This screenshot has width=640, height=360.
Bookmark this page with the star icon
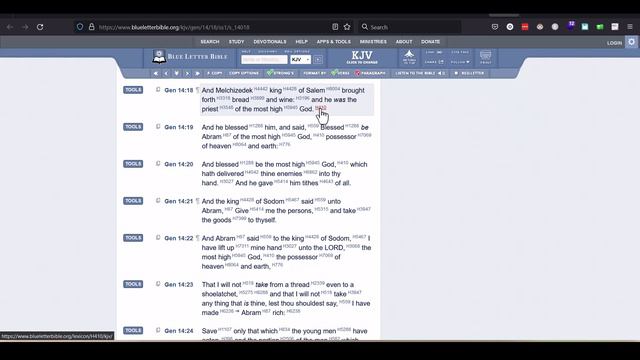pyautogui.click(x=347, y=27)
